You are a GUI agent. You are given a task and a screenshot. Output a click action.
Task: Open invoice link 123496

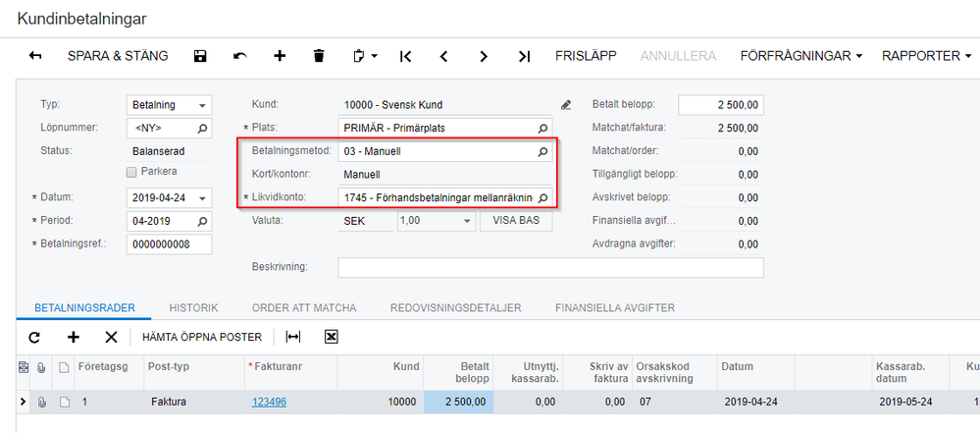[x=270, y=403]
